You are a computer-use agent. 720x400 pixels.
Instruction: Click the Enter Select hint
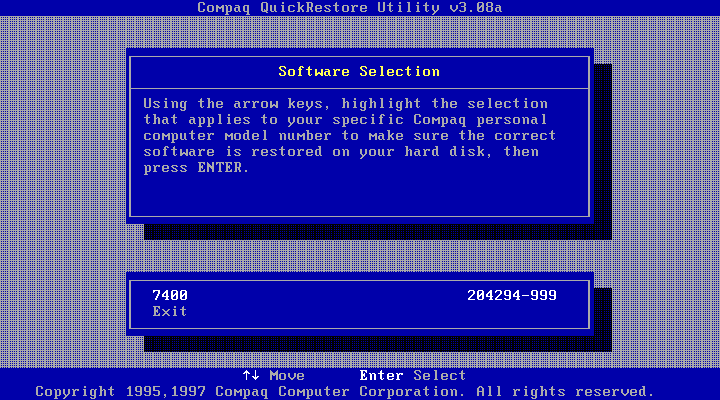pos(413,376)
